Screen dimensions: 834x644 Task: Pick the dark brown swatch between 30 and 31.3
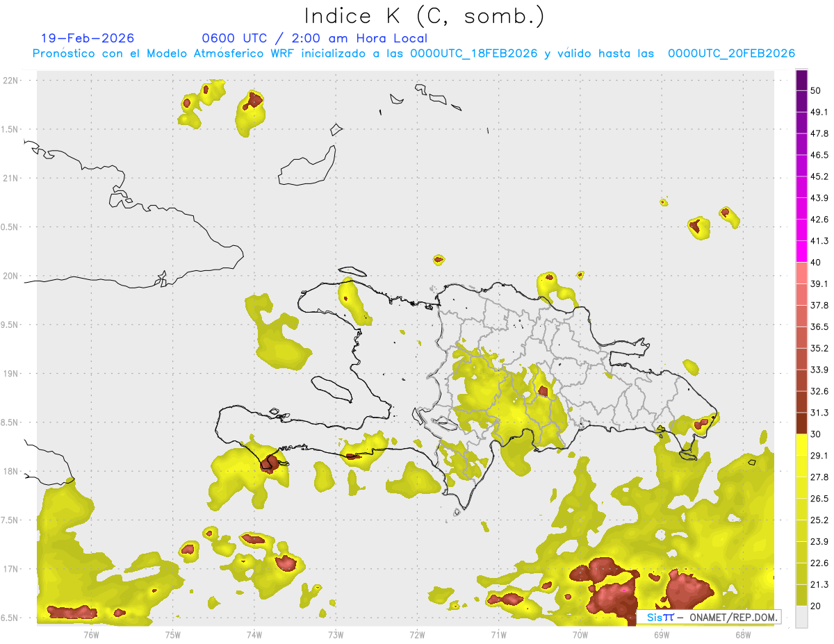pos(801,424)
